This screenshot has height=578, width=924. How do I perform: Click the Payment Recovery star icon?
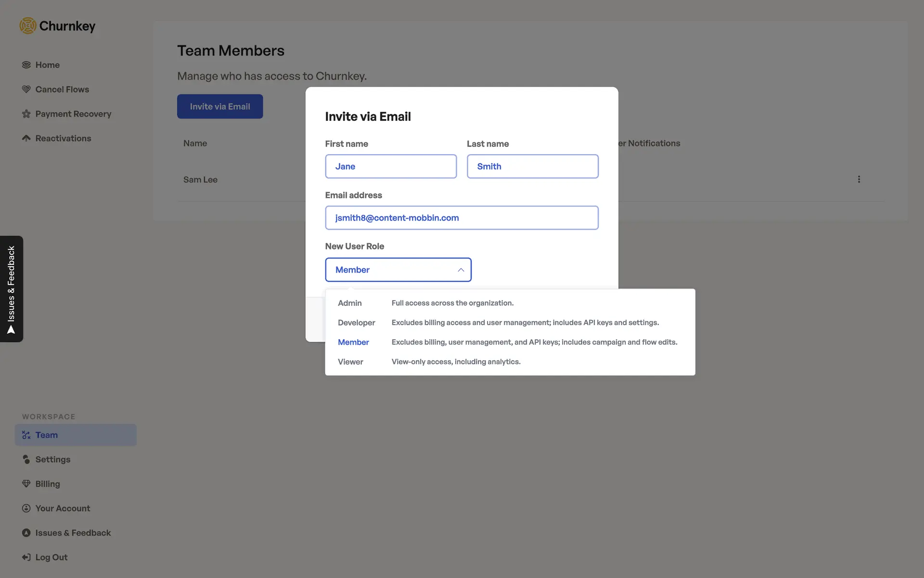[26, 114]
